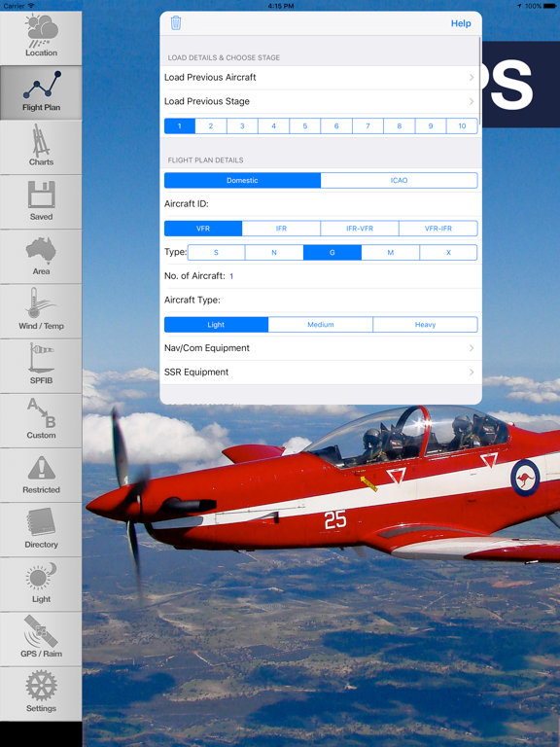560x747 pixels.
Task: Select Medium wake turbulence category
Action: [321, 325]
